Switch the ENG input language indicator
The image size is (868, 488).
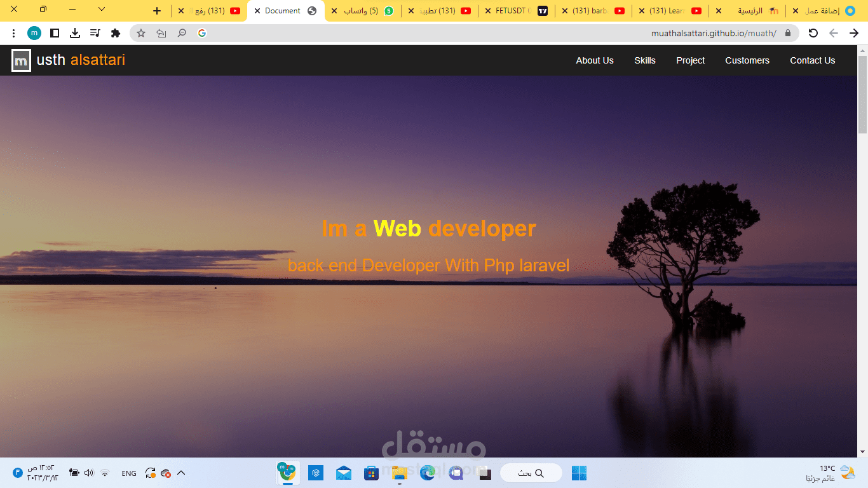129,473
